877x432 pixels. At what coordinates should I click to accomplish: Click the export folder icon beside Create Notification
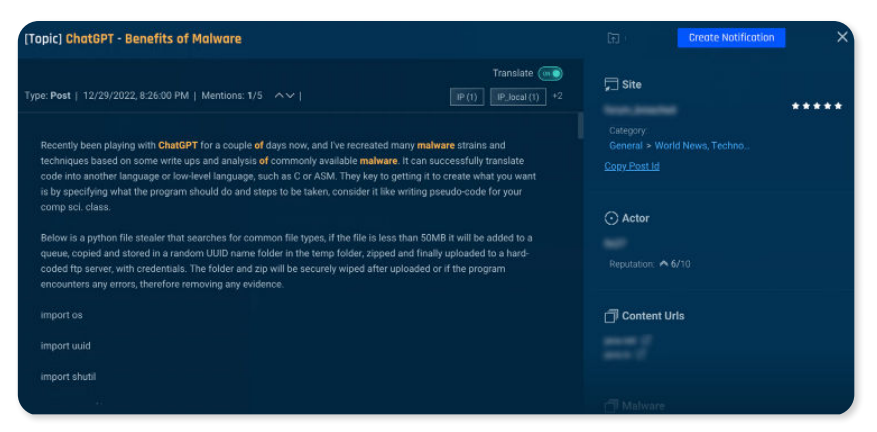click(x=613, y=38)
